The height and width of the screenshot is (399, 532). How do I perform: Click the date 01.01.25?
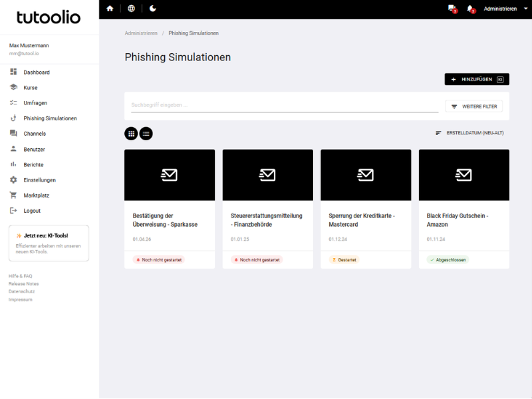pyautogui.click(x=240, y=239)
